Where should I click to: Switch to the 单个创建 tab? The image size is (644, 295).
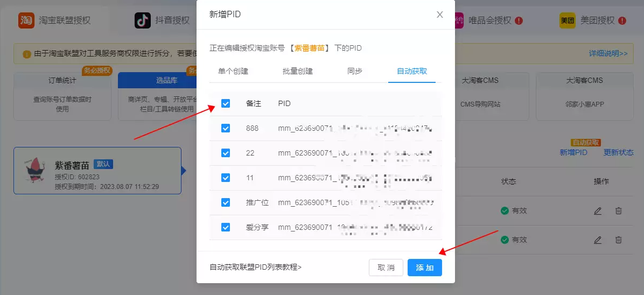(233, 71)
